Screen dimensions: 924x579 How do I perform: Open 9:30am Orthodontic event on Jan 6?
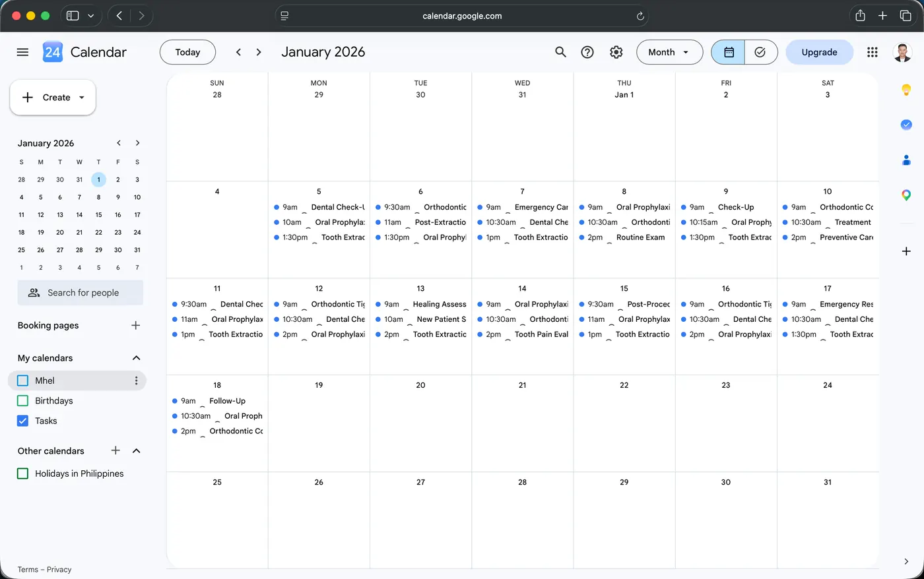420,207
